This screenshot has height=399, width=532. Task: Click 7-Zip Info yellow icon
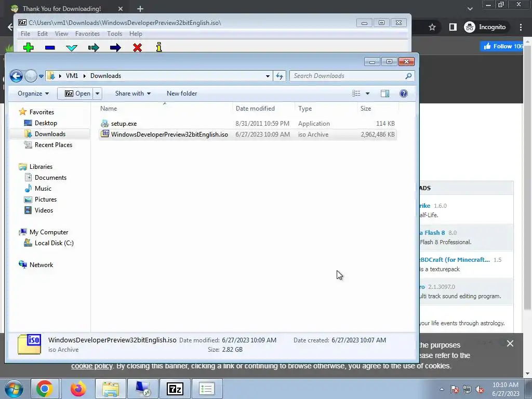159,47
